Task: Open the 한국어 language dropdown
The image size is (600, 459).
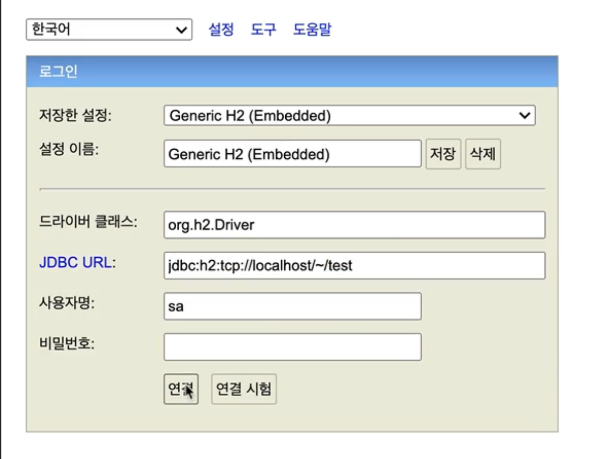Action: click(x=109, y=29)
